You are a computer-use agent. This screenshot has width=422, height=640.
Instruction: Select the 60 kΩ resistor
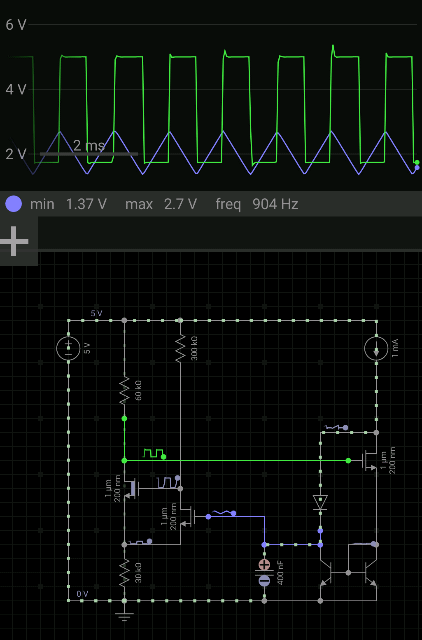[124, 390]
